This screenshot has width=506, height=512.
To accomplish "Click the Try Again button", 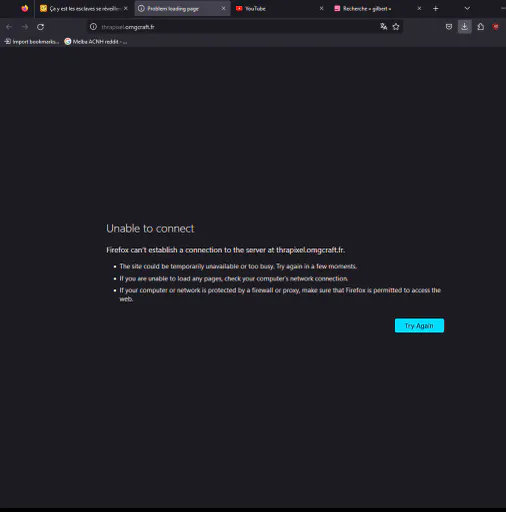I will [419, 325].
